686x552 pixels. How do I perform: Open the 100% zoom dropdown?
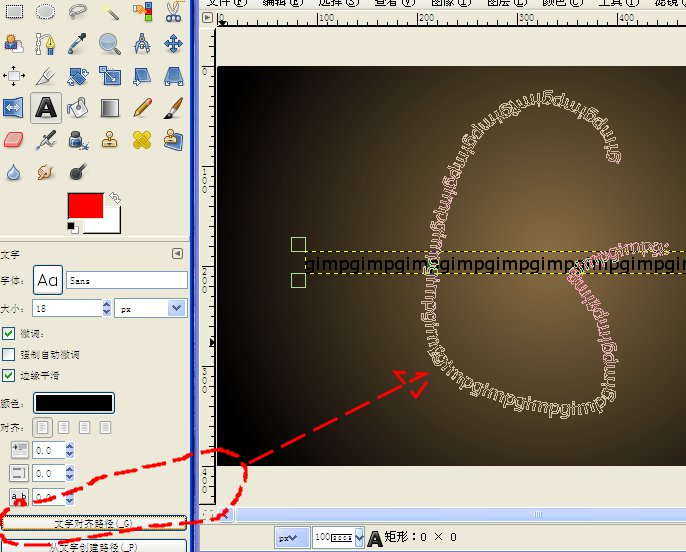[359, 537]
